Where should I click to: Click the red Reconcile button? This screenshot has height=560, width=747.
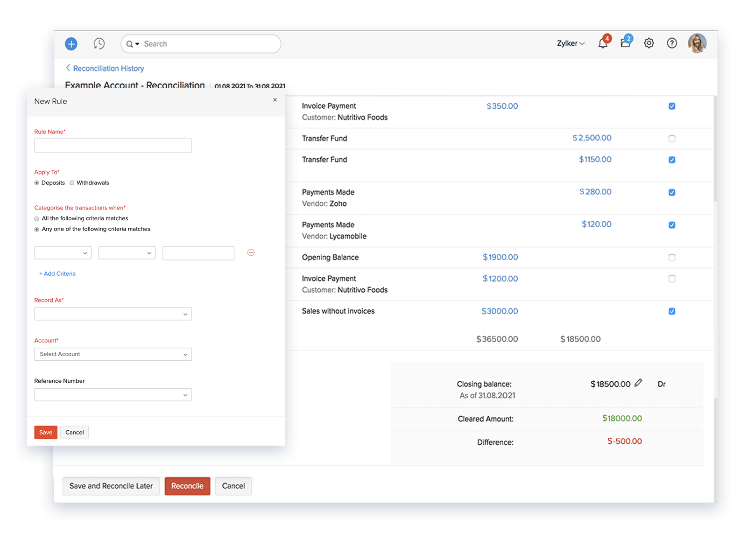point(187,486)
